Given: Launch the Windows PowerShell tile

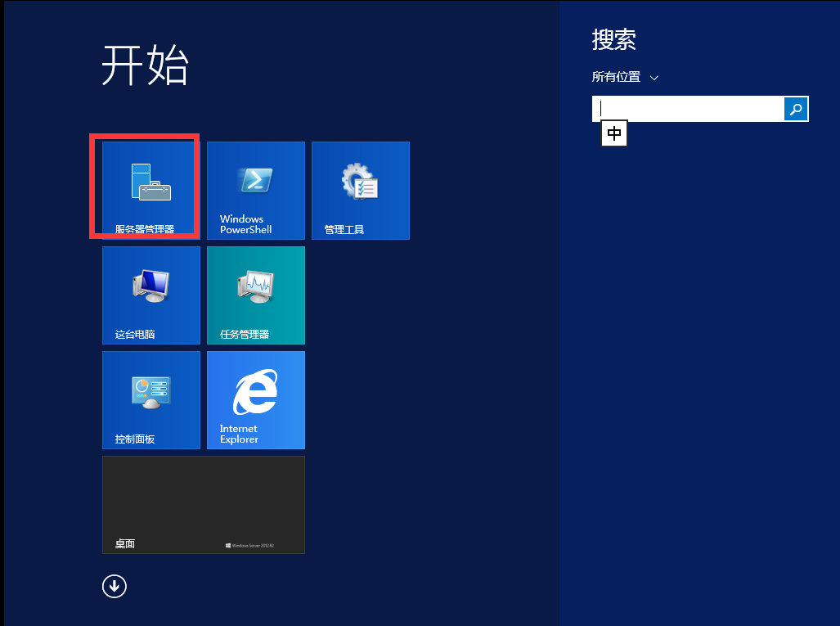Looking at the screenshot, I should (256, 191).
